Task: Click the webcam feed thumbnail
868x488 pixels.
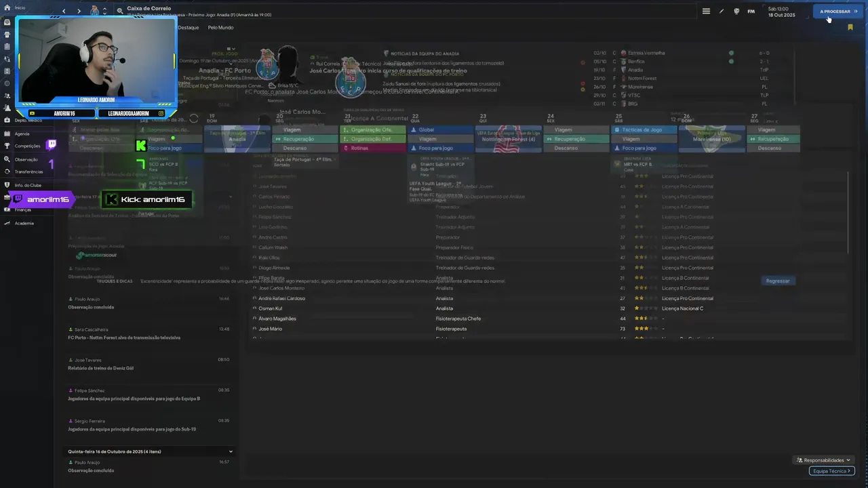Action: point(96,61)
